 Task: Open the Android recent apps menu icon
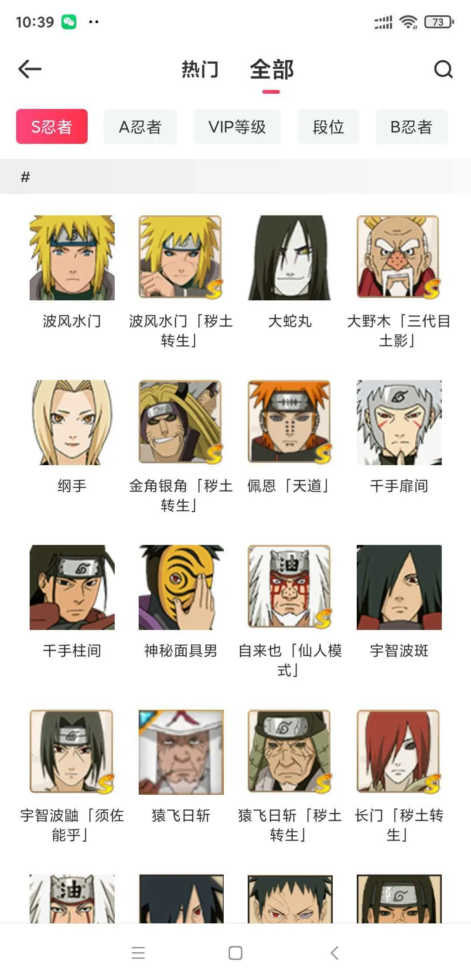[138, 953]
